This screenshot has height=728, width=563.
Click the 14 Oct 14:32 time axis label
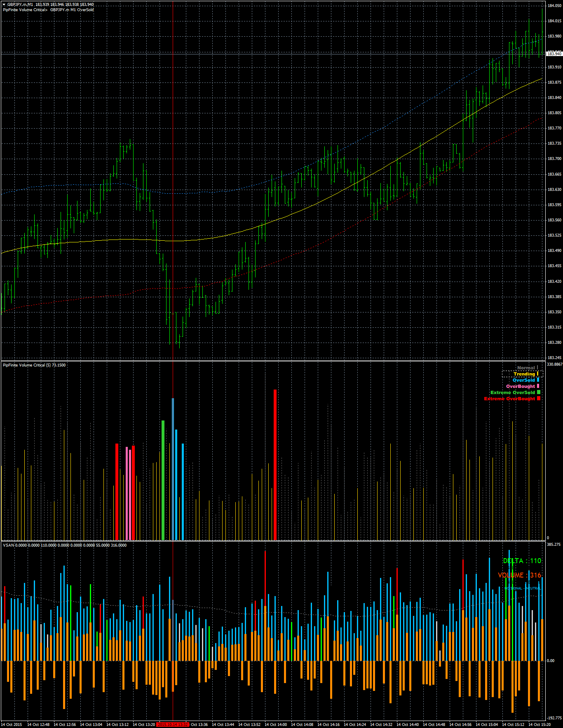pos(381,724)
